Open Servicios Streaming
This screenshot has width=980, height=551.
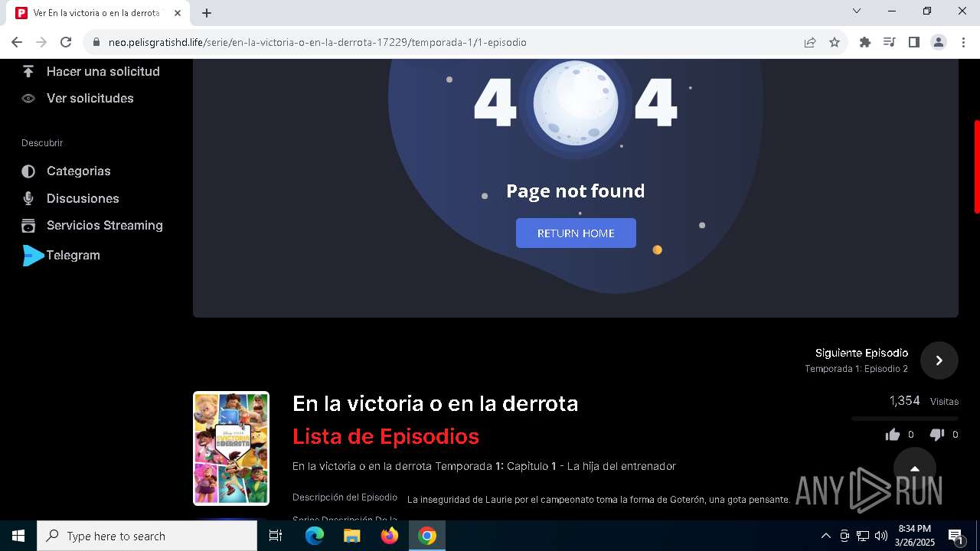(x=105, y=225)
